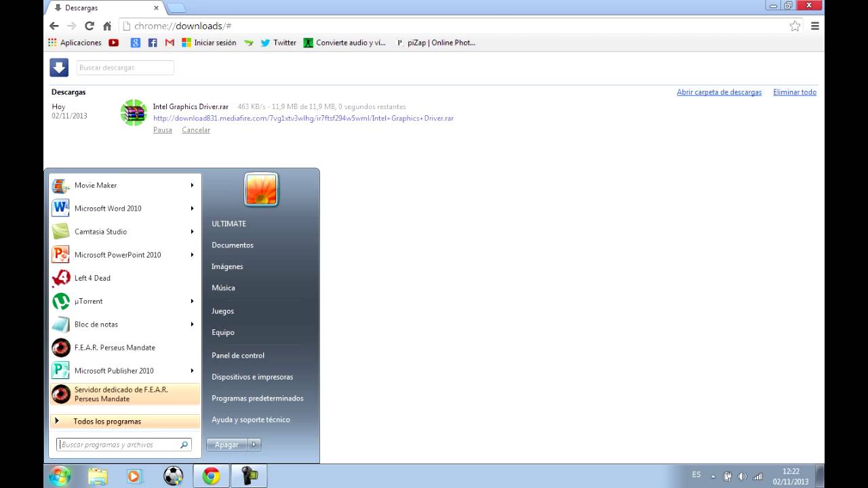This screenshot has height=488, width=868.
Task: Focus the Buscar programas y archivos field
Action: coord(124,445)
